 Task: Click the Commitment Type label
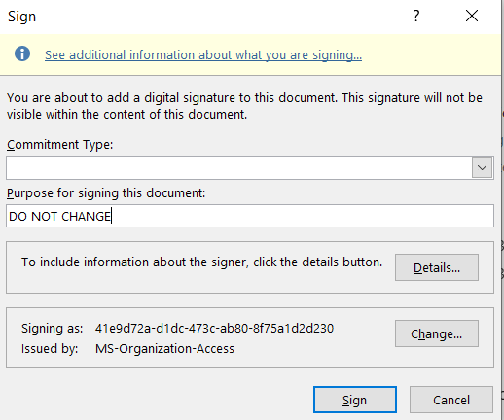60,145
